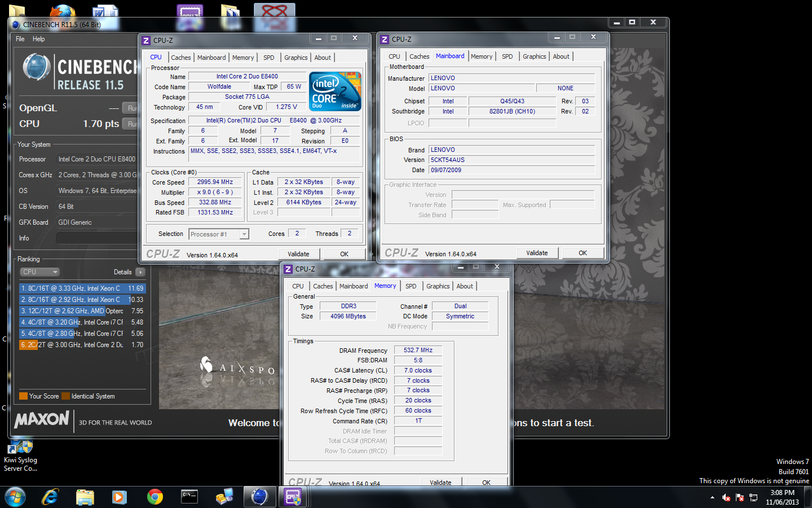
Task: Switch to Mainboard tab in CPU window
Action: [211, 58]
